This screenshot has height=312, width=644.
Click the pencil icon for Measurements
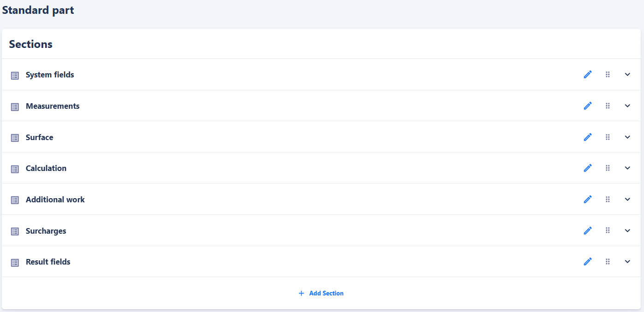click(588, 106)
